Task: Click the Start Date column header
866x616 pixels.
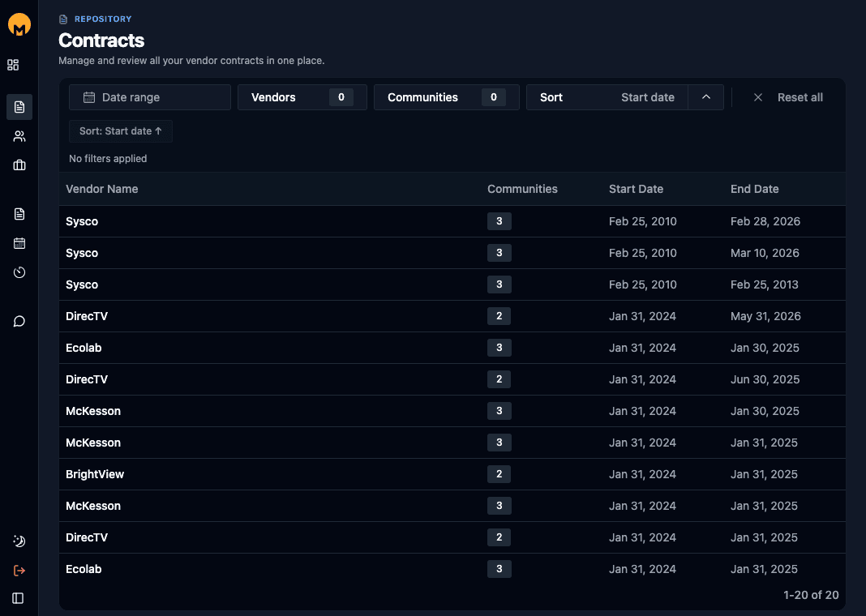Action: coord(637,189)
